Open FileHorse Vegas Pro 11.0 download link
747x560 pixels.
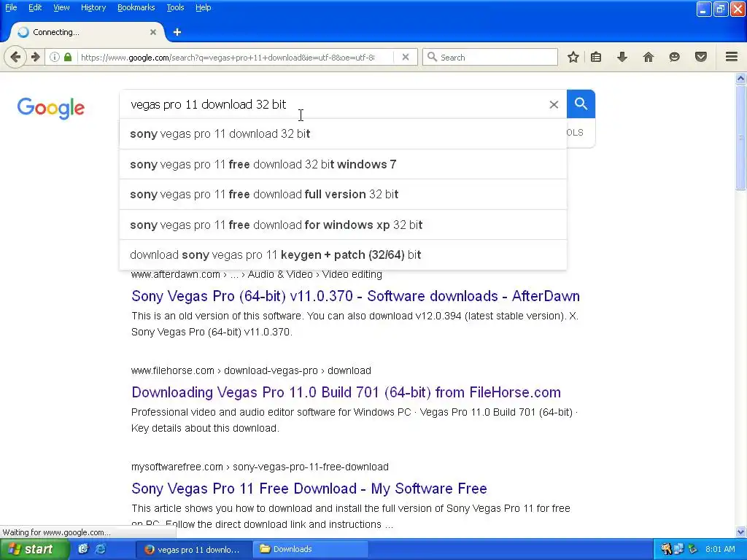click(346, 392)
